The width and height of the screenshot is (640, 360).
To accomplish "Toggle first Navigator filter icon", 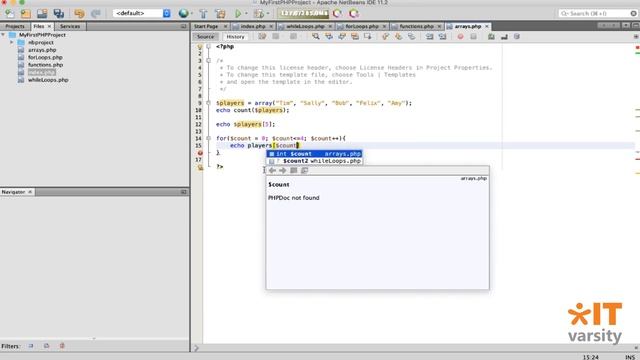I will coord(31,346).
